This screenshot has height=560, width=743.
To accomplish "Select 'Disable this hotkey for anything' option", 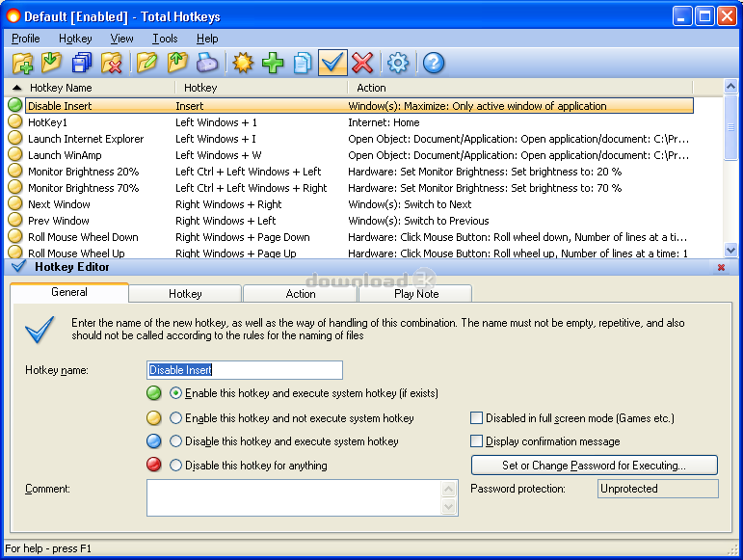I will pos(176,466).
